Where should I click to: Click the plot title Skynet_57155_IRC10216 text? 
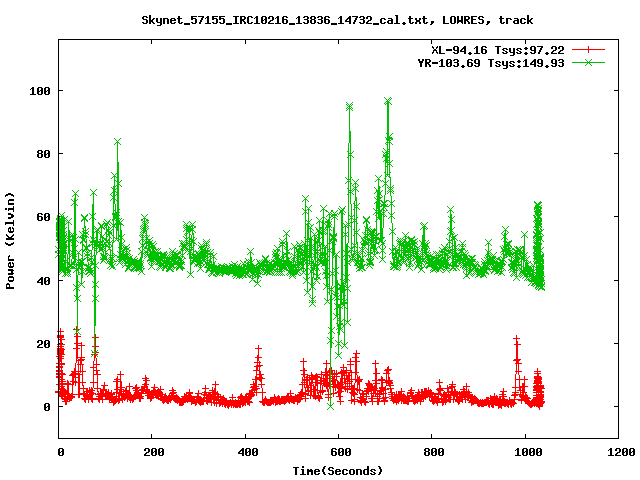coord(337,20)
